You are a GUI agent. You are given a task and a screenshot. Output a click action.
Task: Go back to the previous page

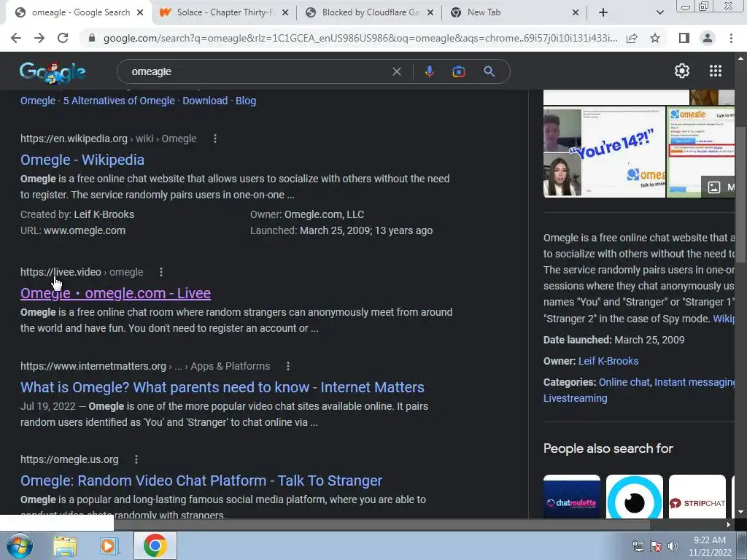[16, 38]
